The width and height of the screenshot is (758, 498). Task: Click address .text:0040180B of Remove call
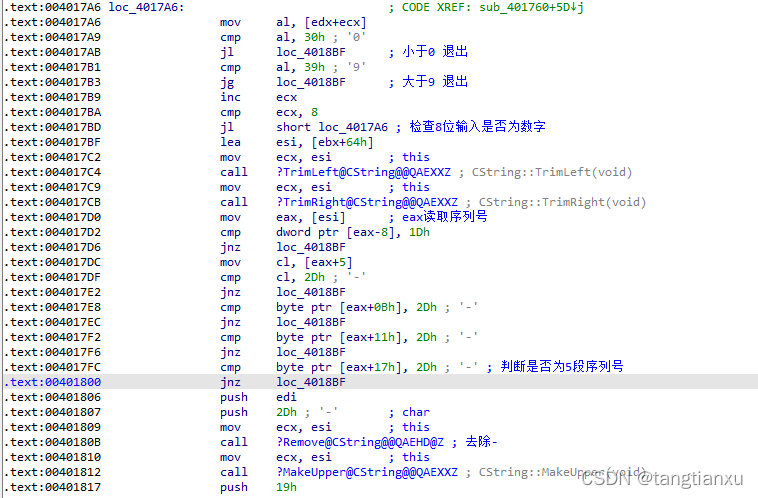coord(53,442)
